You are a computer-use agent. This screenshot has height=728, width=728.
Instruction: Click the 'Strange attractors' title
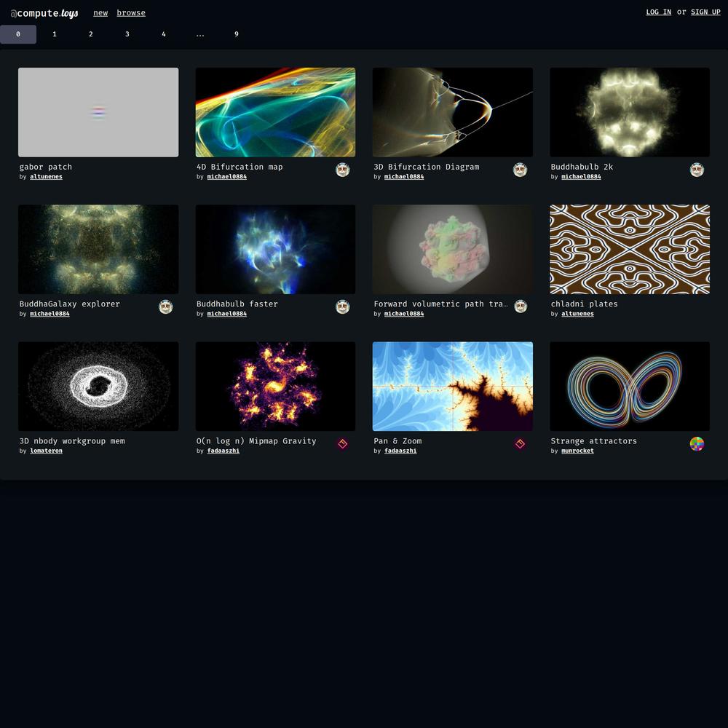tap(594, 440)
